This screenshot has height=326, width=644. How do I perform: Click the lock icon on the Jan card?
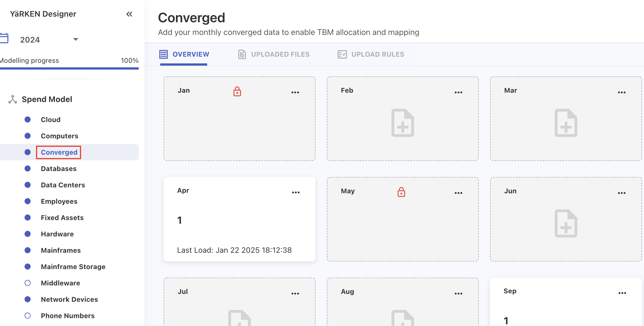[x=237, y=91]
